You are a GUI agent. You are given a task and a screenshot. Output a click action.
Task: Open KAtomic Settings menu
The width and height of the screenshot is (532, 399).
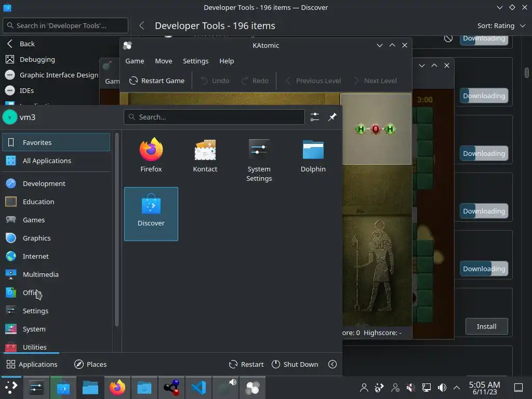click(x=196, y=61)
